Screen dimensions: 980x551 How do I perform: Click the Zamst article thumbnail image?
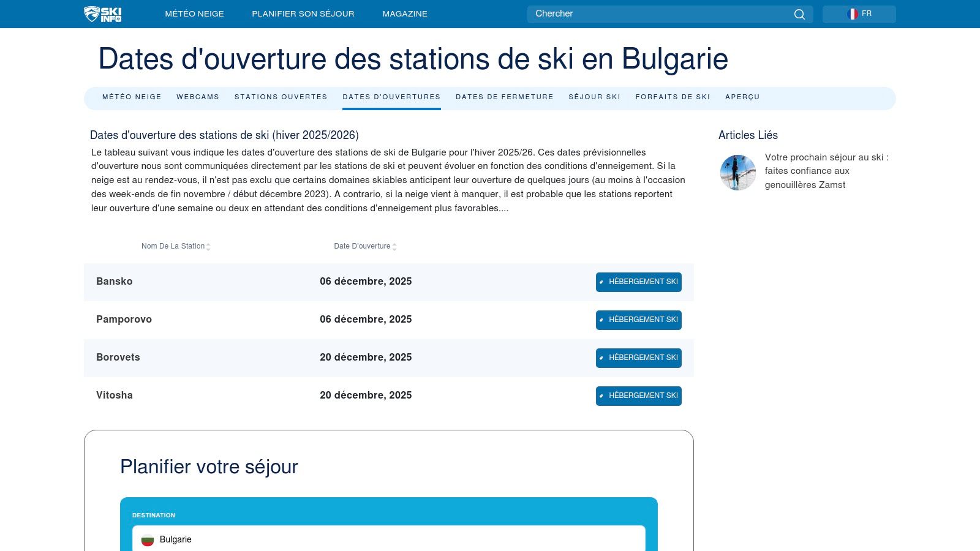737,172
